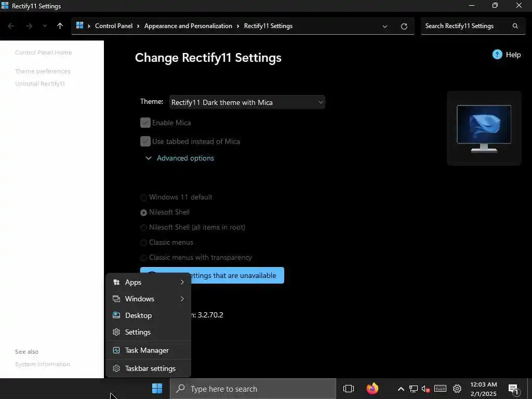Open notification center icon
Image resolution: width=532 pixels, height=399 pixels.
pyautogui.click(x=514, y=389)
